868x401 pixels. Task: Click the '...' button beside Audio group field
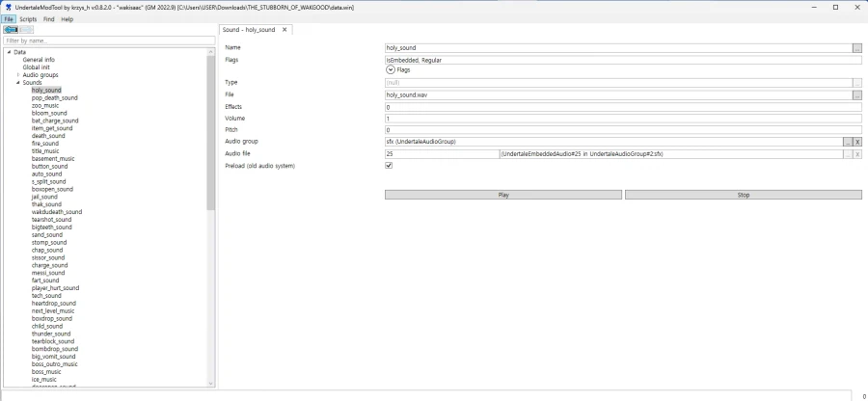click(x=848, y=142)
